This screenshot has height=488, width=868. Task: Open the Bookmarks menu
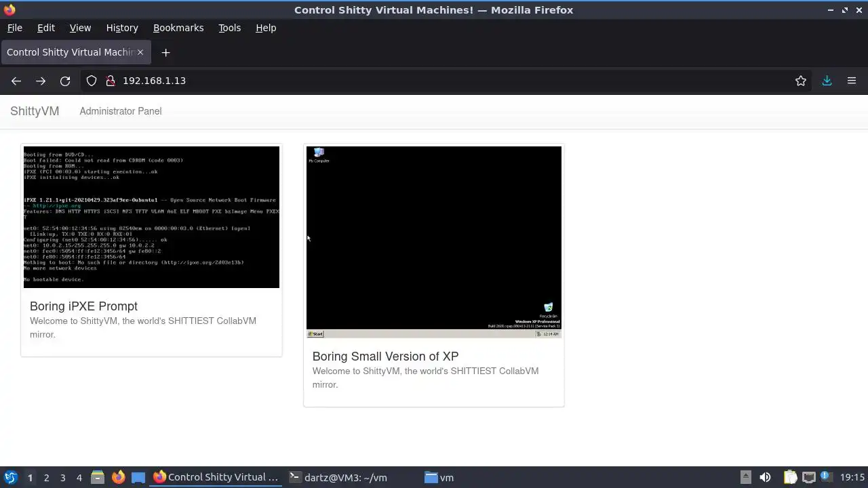coord(178,28)
